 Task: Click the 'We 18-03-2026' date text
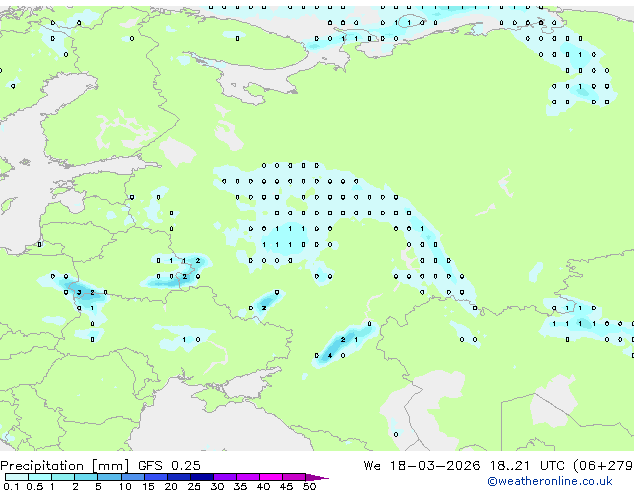[x=422, y=466]
